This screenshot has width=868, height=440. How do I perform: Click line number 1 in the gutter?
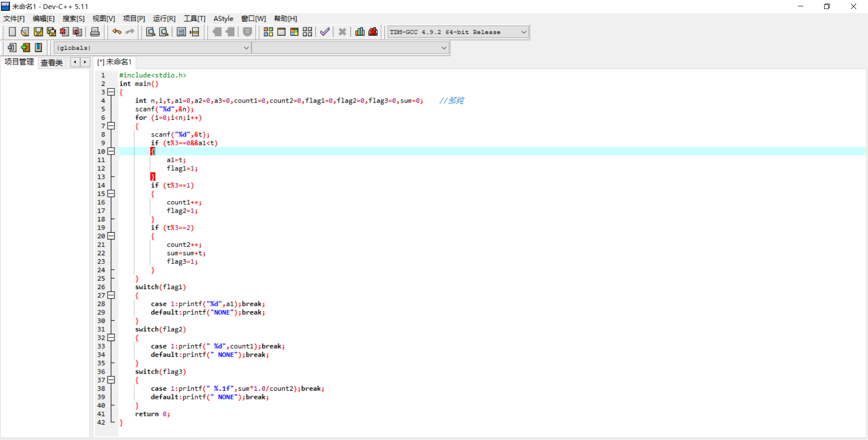[x=103, y=75]
